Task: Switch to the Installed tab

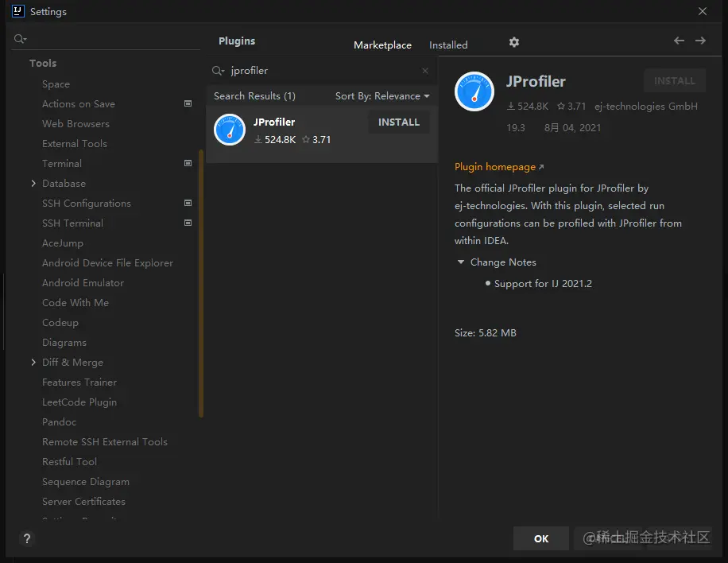Action: coord(448,45)
